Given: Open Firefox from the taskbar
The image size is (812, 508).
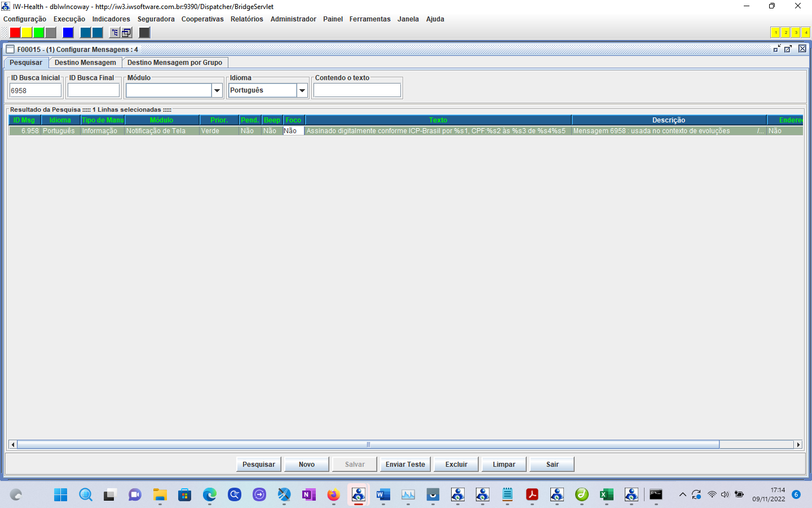Looking at the screenshot, I should 334,495.
